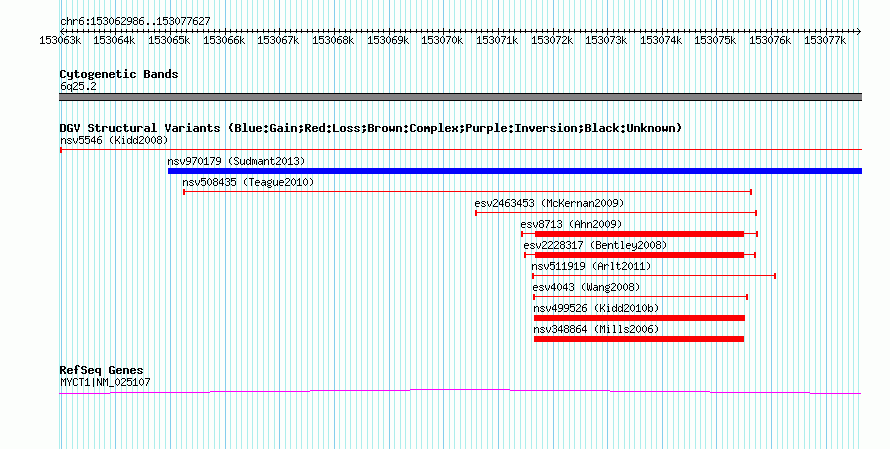Select the magenta MYCT1 gene line
Screen dimensions: 890x449
click(460, 391)
